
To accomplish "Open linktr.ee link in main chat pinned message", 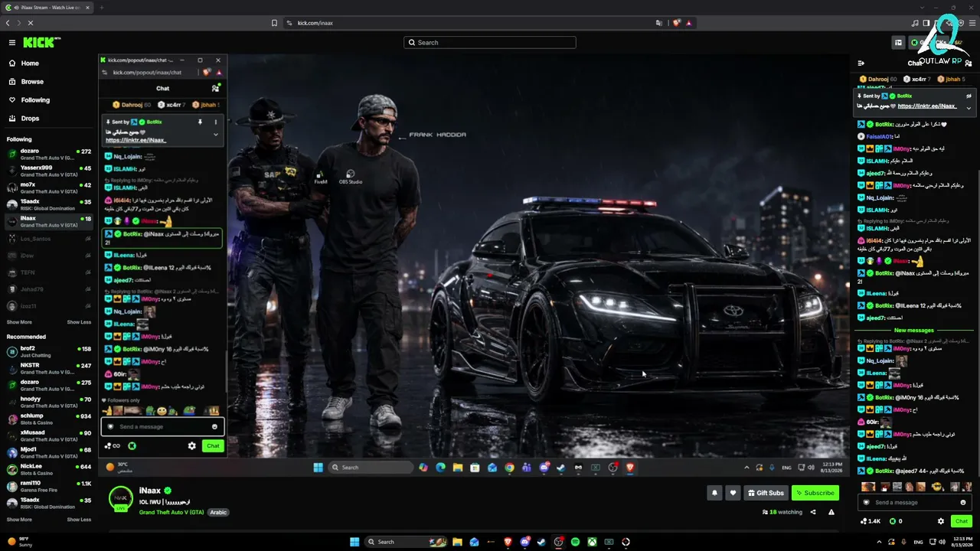I will click(x=929, y=106).
